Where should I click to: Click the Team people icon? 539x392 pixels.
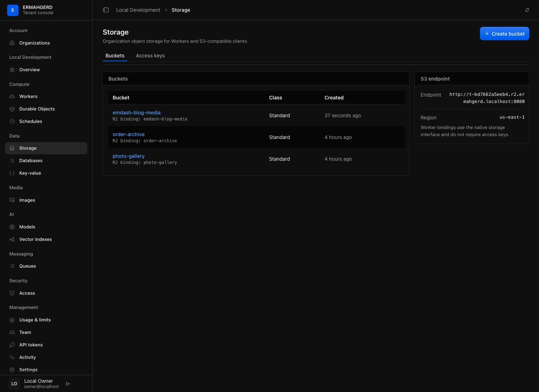coord(12,332)
